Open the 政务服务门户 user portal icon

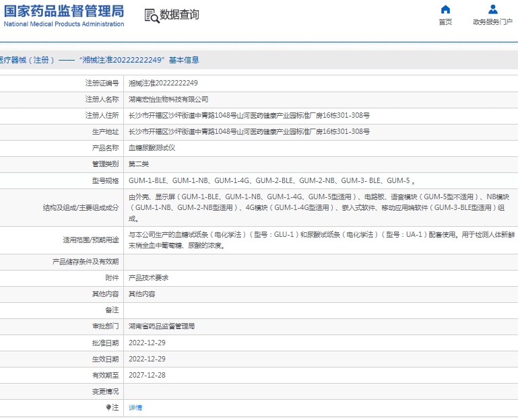tap(493, 9)
